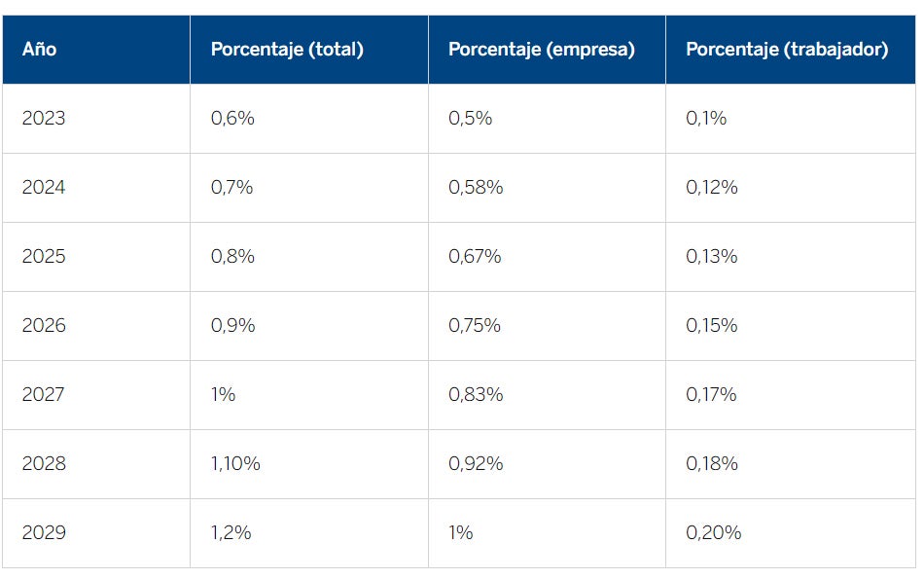Select the 2024 year cell
This screenshot has height=579, width=924.
pyautogui.click(x=44, y=188)
